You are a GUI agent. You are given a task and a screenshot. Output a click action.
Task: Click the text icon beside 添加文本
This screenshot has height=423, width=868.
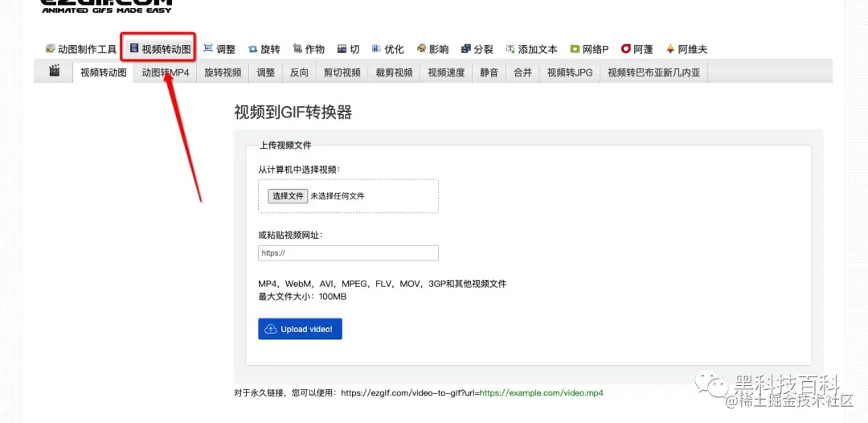point(510,49)
